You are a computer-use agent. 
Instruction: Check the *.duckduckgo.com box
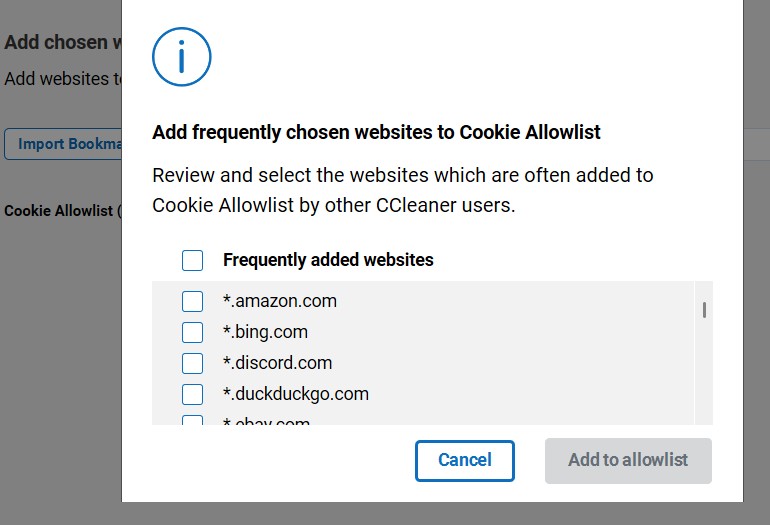point(192,394)
